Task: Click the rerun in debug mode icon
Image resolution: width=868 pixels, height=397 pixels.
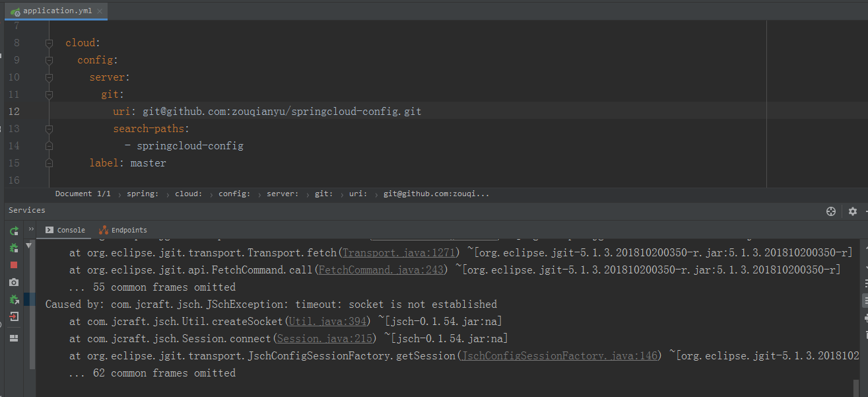Action: [x=14, y=248]
